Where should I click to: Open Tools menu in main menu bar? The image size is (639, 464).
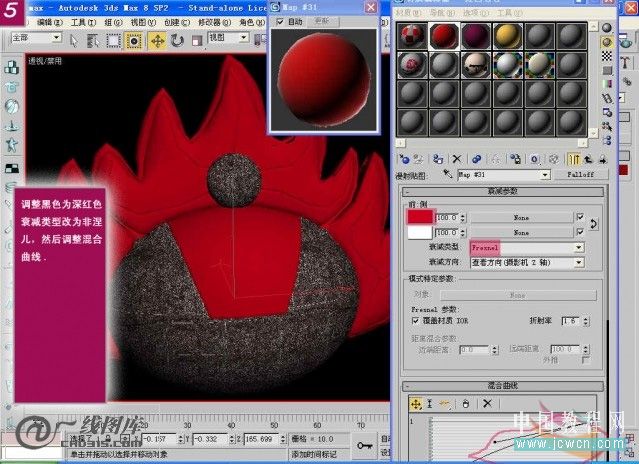click(83, 22)
